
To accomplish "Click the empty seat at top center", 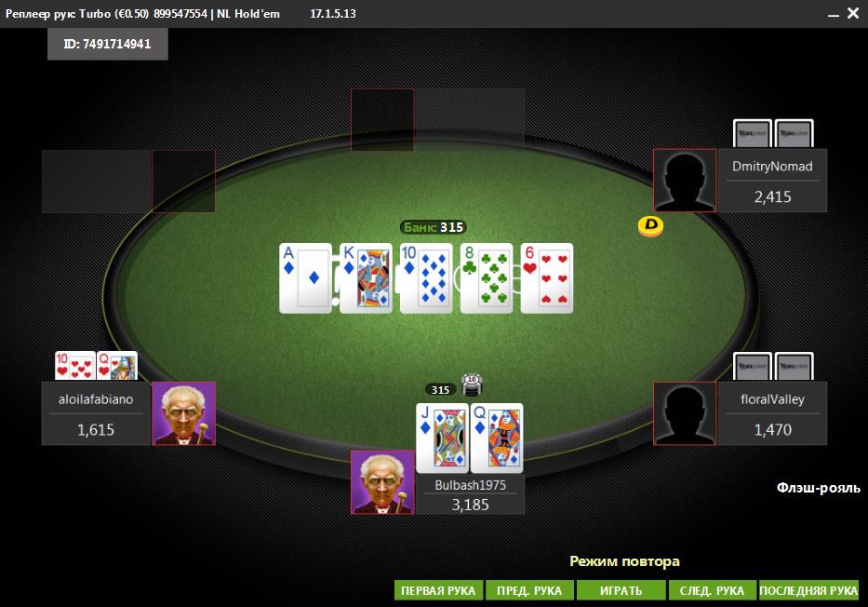I will tap(437, 119).
